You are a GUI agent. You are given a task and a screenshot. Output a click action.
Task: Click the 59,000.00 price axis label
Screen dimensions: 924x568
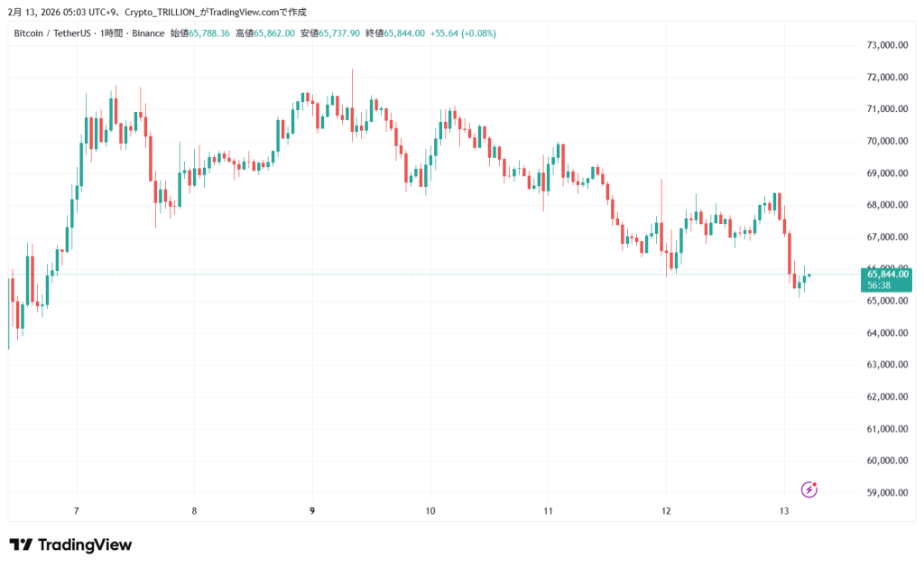tap(886, 493)
